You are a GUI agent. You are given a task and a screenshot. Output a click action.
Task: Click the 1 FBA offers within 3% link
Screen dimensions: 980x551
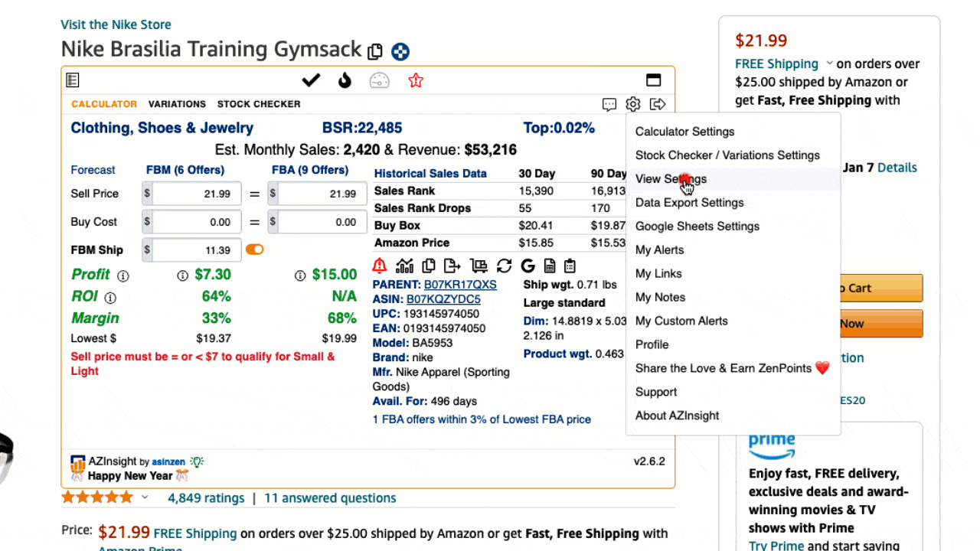point(482,419)
